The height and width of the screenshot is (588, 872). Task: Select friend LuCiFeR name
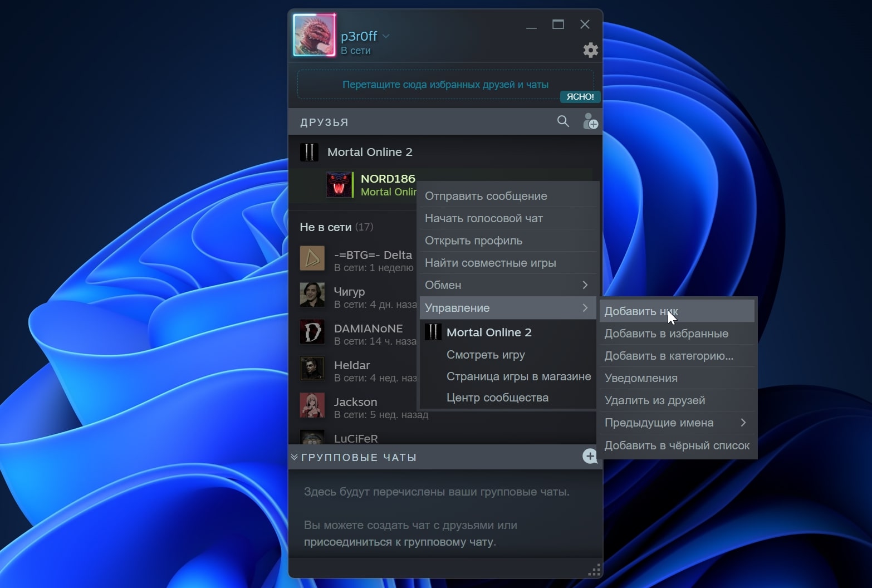(x=356, y=438)
